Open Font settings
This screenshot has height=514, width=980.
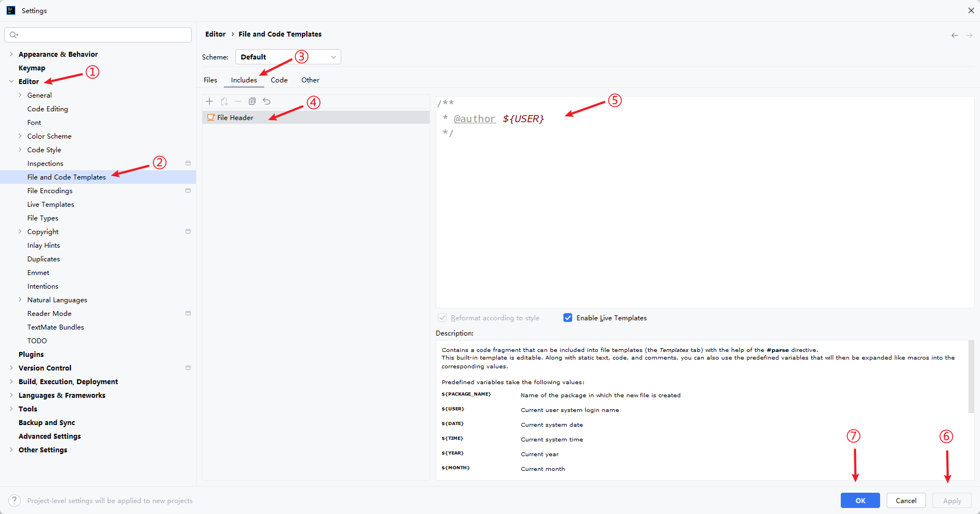pos(34,122)
